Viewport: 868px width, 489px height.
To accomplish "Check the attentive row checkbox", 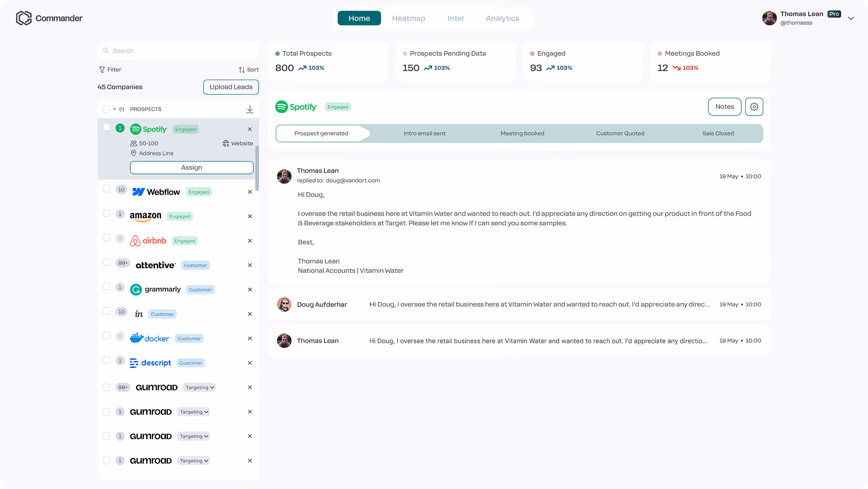I will [106, 262].
